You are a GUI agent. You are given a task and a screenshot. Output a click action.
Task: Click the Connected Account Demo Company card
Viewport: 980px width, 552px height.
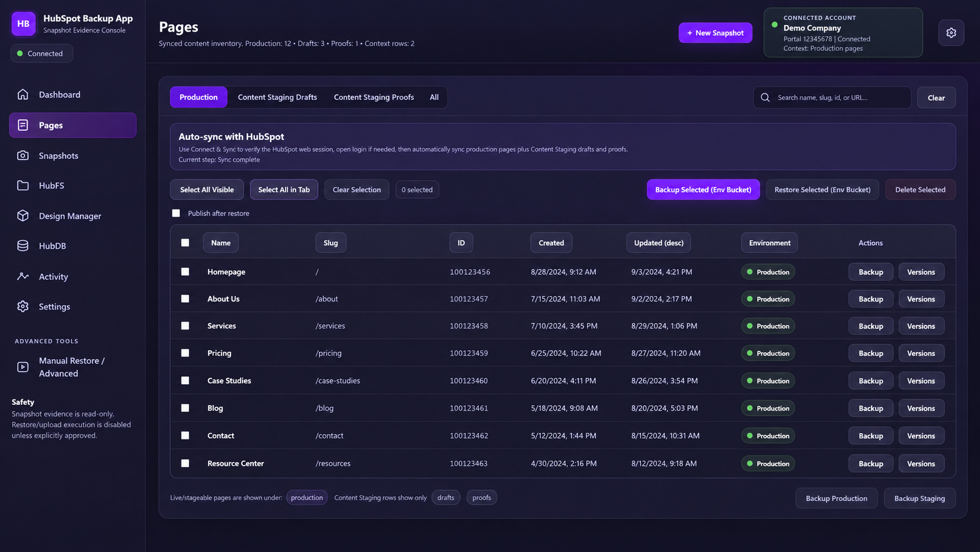coord(843,33)
